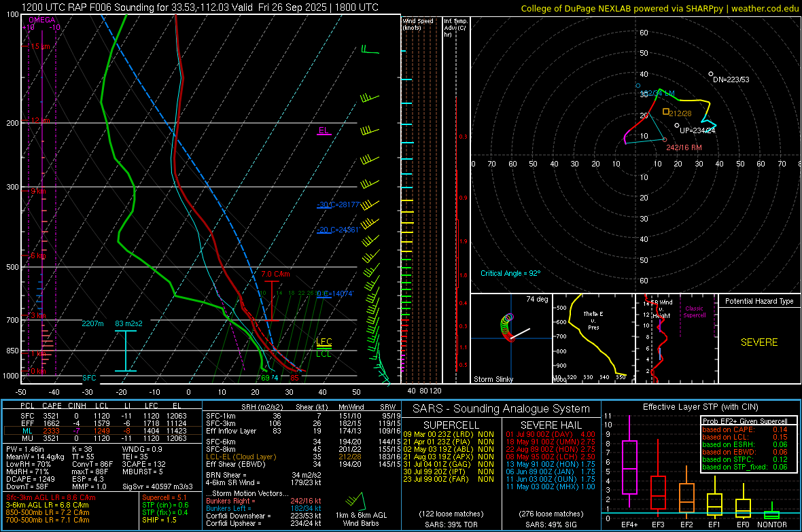Image resolution: width=802 pixels, height=532 pixels.
Task: Click the SFC-1km SRH row
Action: click(303, 416)
